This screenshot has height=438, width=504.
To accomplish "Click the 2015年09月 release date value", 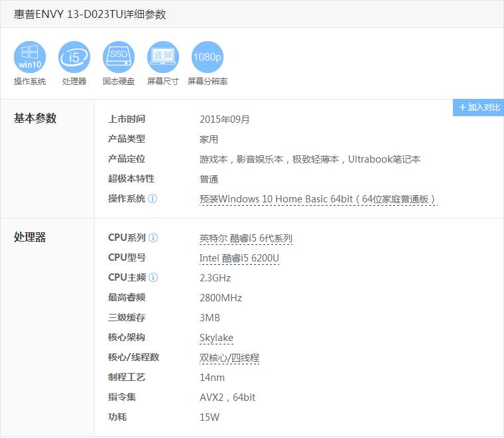I will [x=225, y=119].
